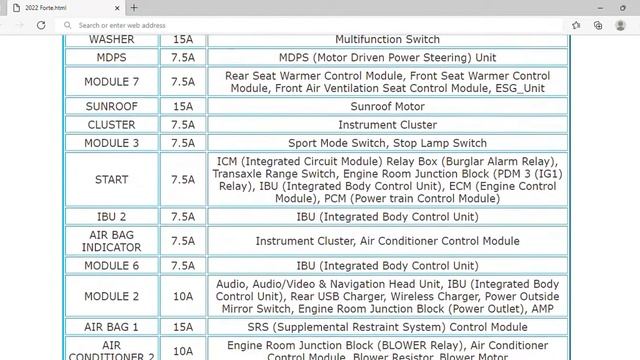Select the AIR BAG INDICATOR cell

click(x=111, y=241)
